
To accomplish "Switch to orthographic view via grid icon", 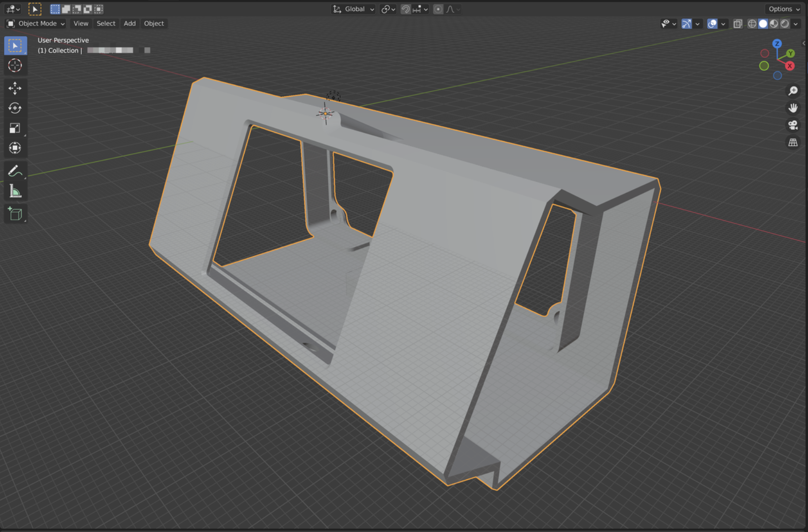I will pos(793,143).
